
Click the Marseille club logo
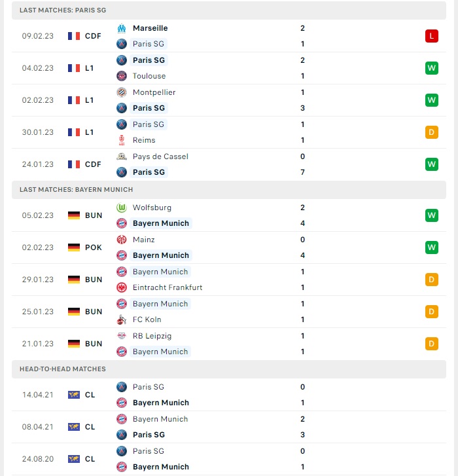coord(122,28)
